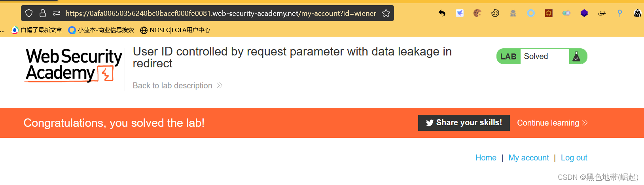Toggle the switch-shaped extension icon
The height and width of the screenshot is (185, 644).
coord(566,13)
